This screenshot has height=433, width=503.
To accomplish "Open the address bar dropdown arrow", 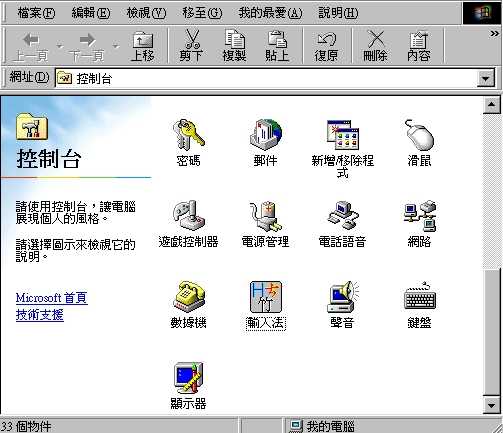I will 485,79.
